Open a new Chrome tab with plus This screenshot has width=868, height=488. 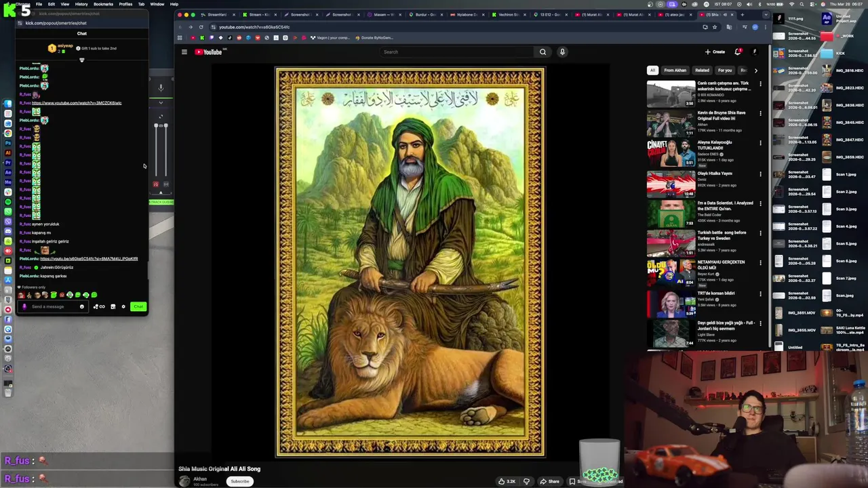(743, 14)
